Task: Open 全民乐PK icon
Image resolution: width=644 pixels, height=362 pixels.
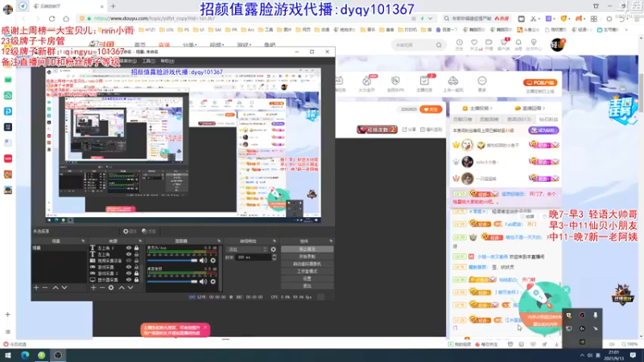Action: pyautogui.click(x=395, y=81)
